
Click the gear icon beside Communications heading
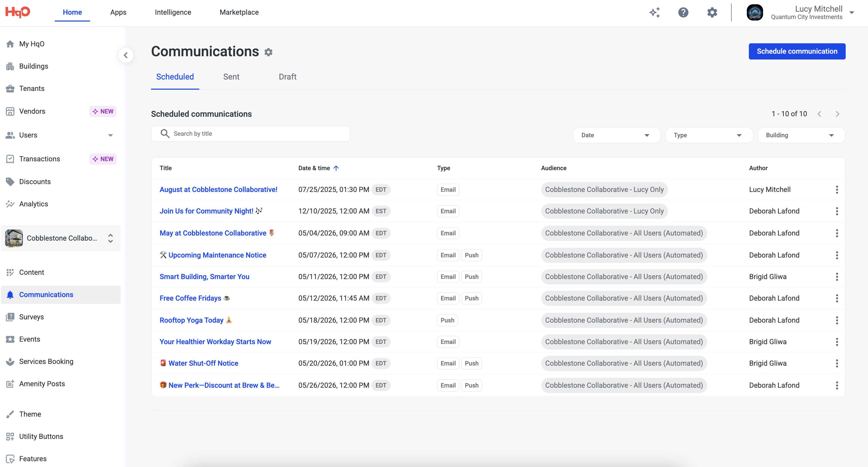[268, 52]
